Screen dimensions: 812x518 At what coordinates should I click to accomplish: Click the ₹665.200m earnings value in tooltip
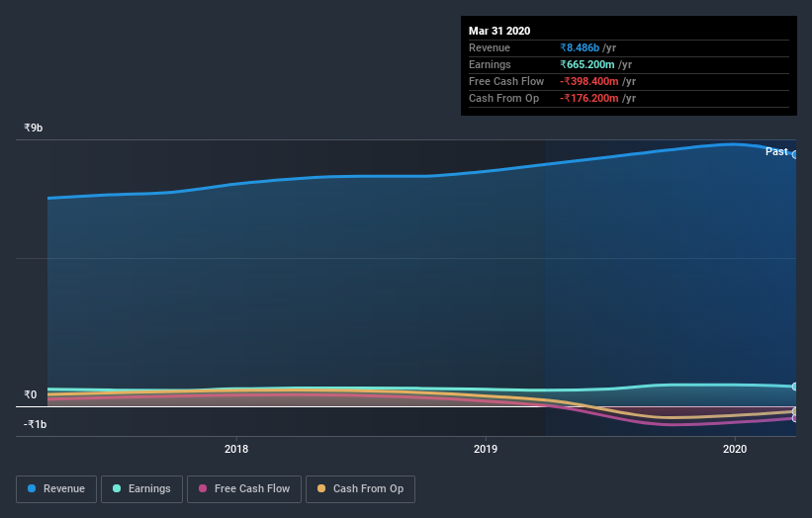pos(587,64)
